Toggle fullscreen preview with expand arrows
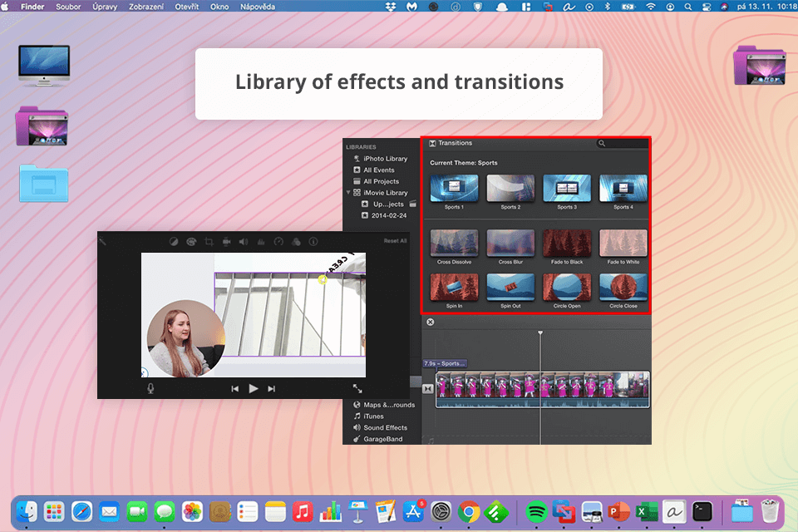Image resolution: width=798 pixels, height=532 pixels. (x=357, y=388)
